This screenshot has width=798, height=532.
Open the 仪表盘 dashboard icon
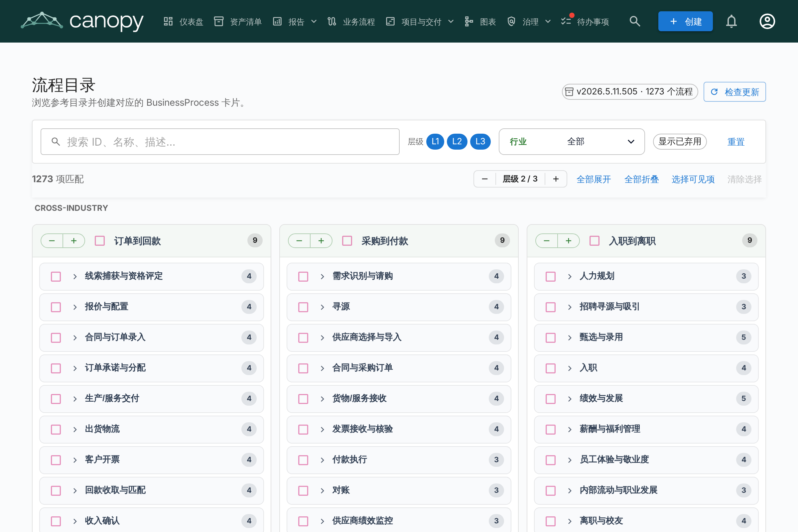click(x=168, y=21)
